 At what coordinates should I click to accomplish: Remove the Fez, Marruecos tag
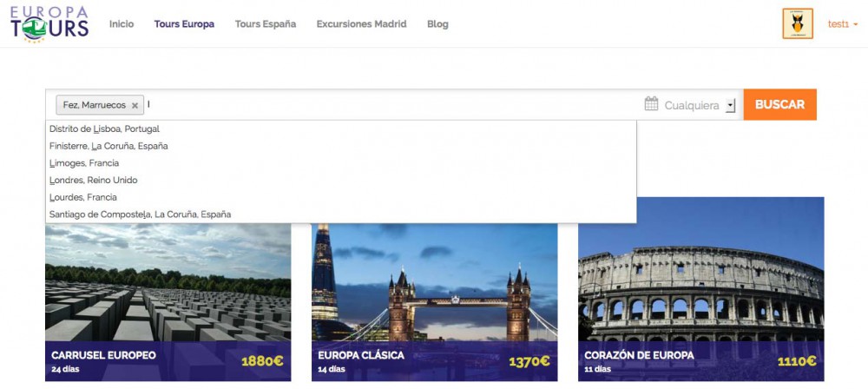point(135,106)
